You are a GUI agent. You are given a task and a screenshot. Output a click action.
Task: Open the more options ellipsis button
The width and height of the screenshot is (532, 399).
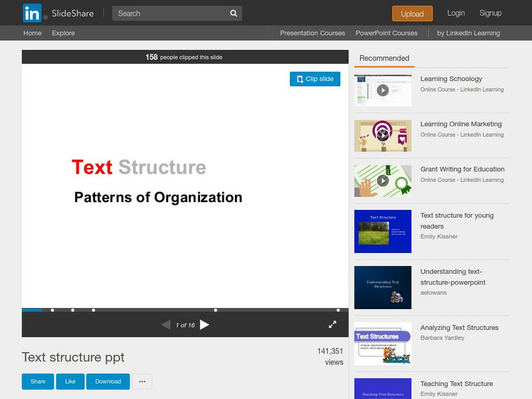pyautogui.click(x=142, y=381)
